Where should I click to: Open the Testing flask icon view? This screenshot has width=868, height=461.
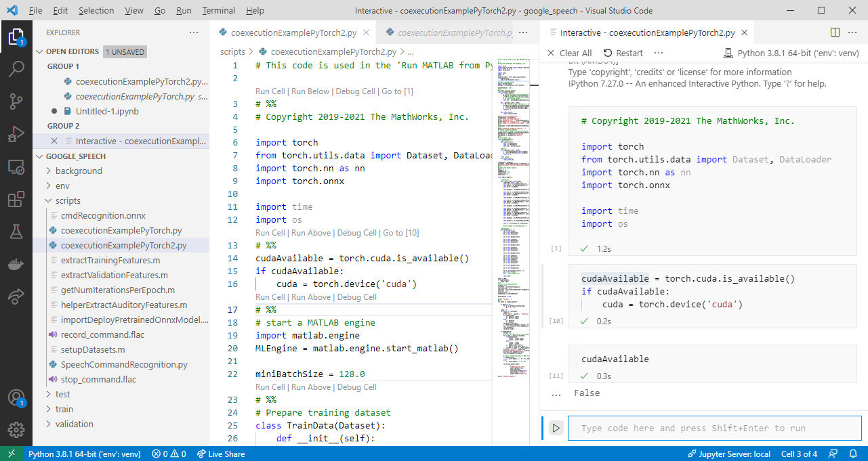pyautogui.click(x=16, y=232)
